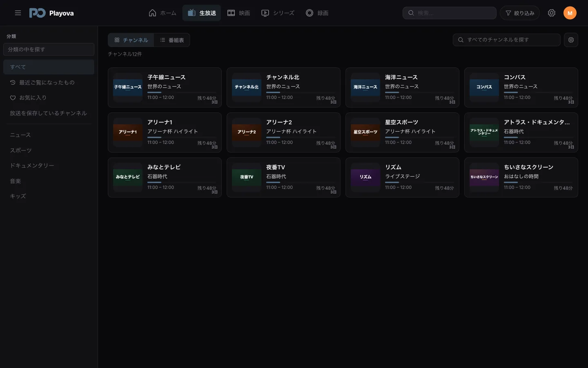
Task: Open 録画 recordings section
Action: 317,13
